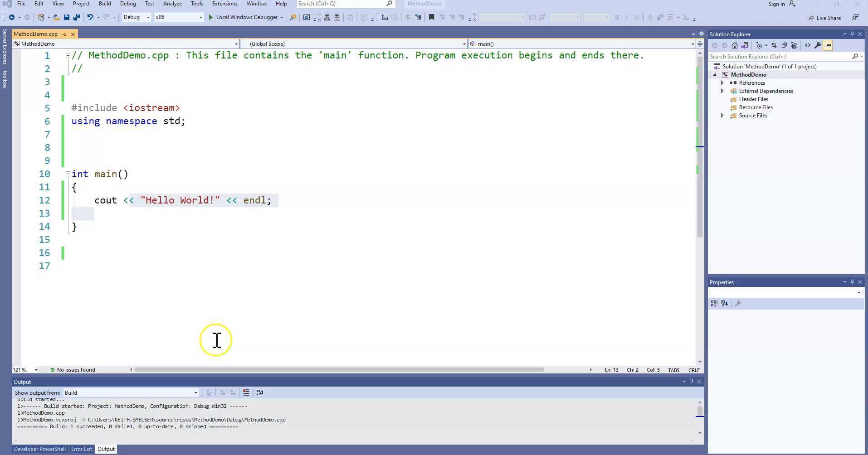Viewport: 868px width, 455px height.
Task: Sync Solution Explorer with the active document
Action: 774,45
